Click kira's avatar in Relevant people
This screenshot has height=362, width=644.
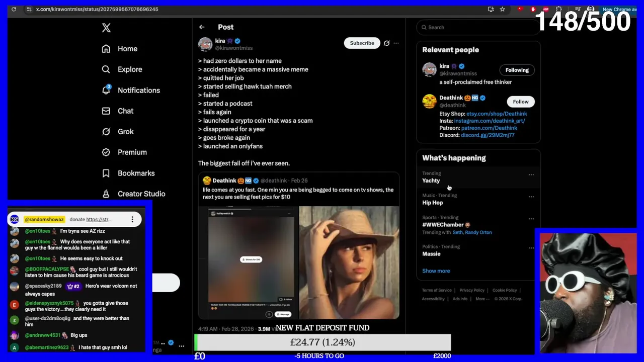point(429,69)
